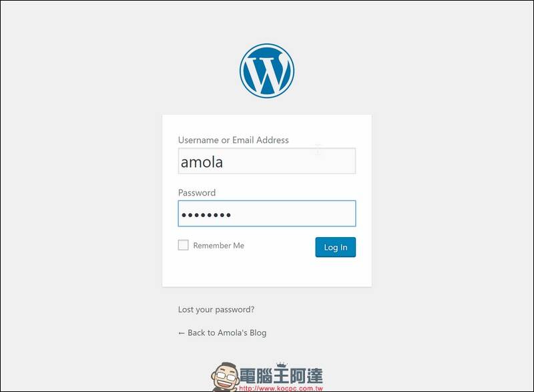Click the left arrow before Back to Amola's Blog

(x=181, y=333)
